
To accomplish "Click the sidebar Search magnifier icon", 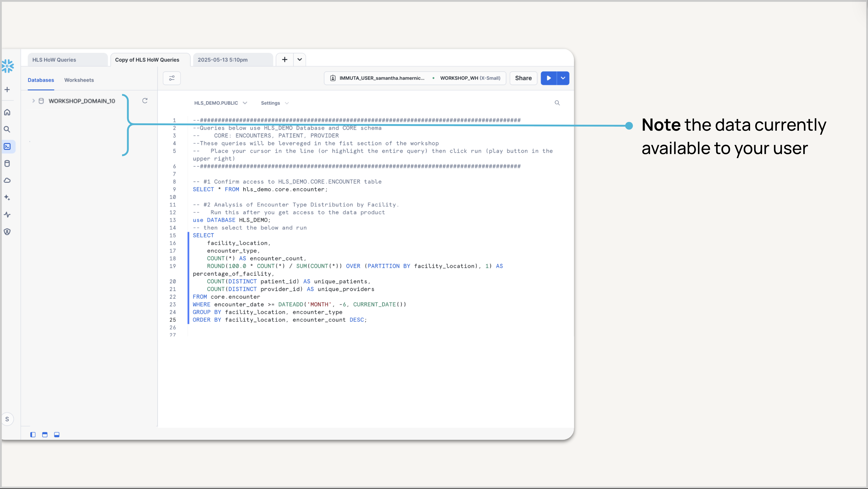I will [x=7, y=129].
